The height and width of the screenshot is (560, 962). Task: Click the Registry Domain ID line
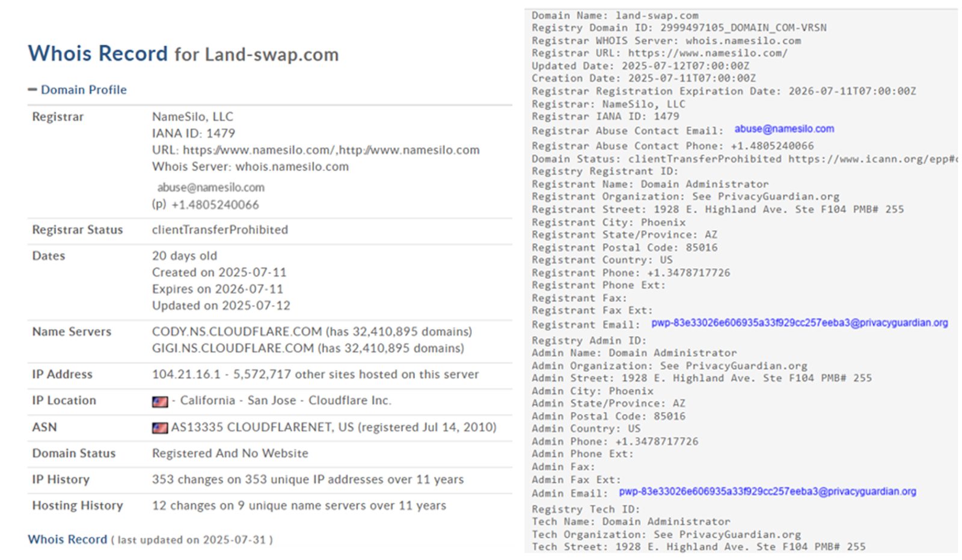tap(679, 28)
